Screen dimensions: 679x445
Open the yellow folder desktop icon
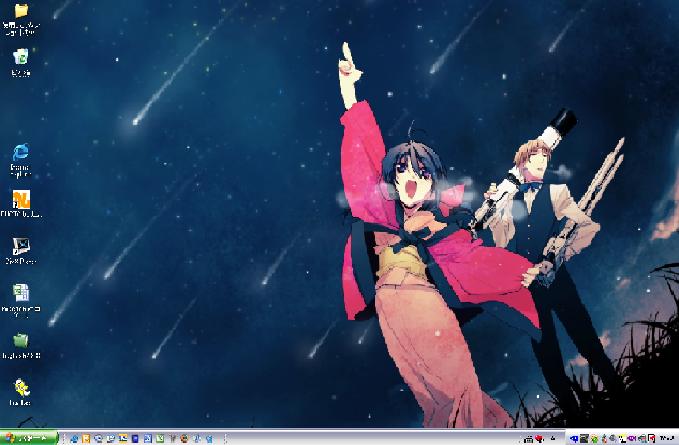click(x=21, y=11)
